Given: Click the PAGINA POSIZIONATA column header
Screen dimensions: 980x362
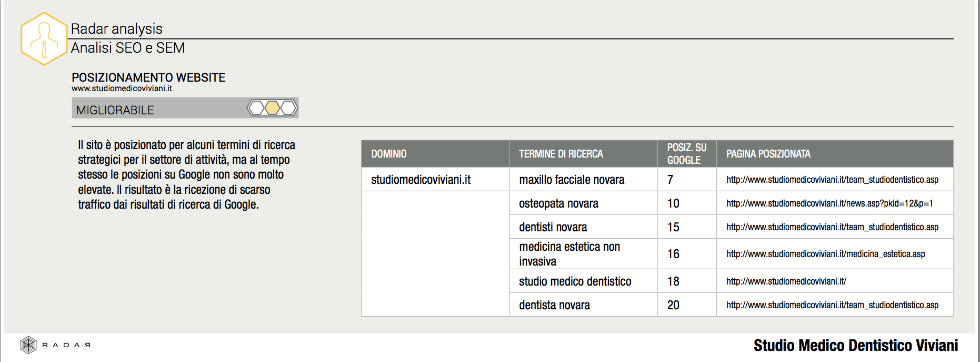Looking at the screenshot, I should (x=768, y=154).
